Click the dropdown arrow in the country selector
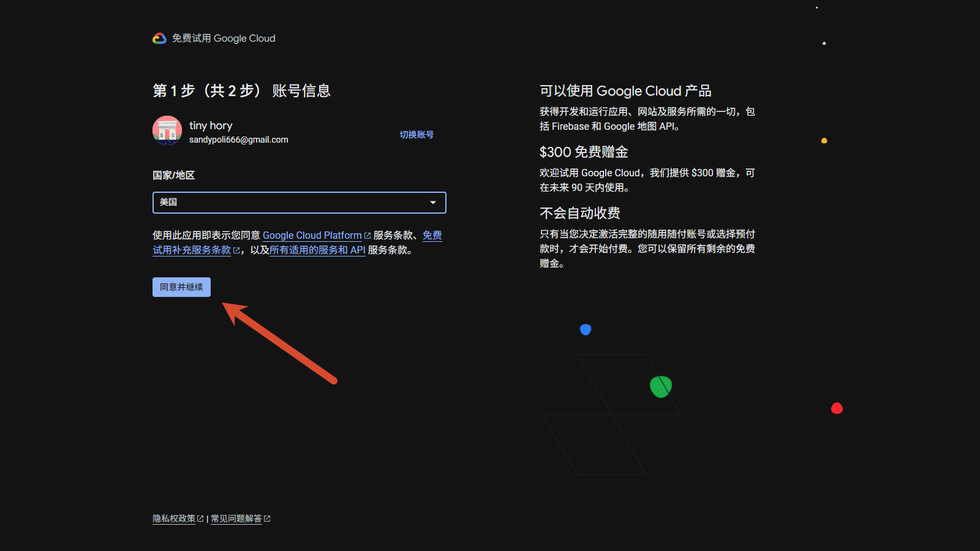This screenshot has height=551, width=980. [433, 203]
